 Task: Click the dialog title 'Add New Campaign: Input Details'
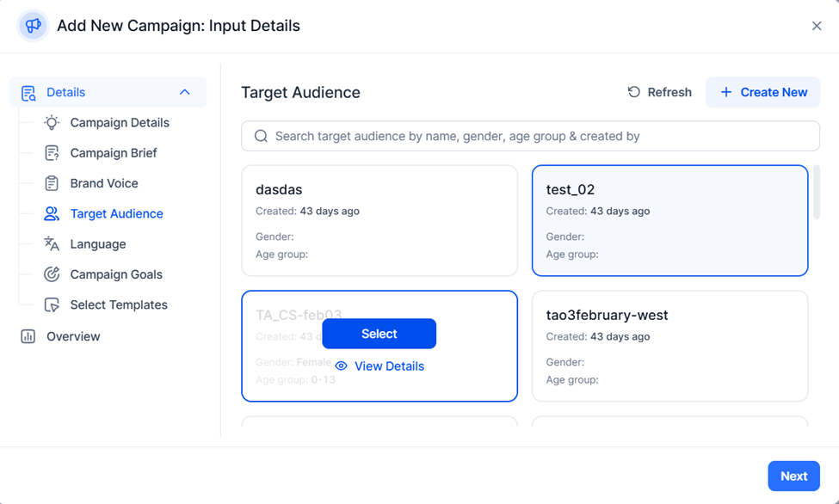(x=179, y=26)
